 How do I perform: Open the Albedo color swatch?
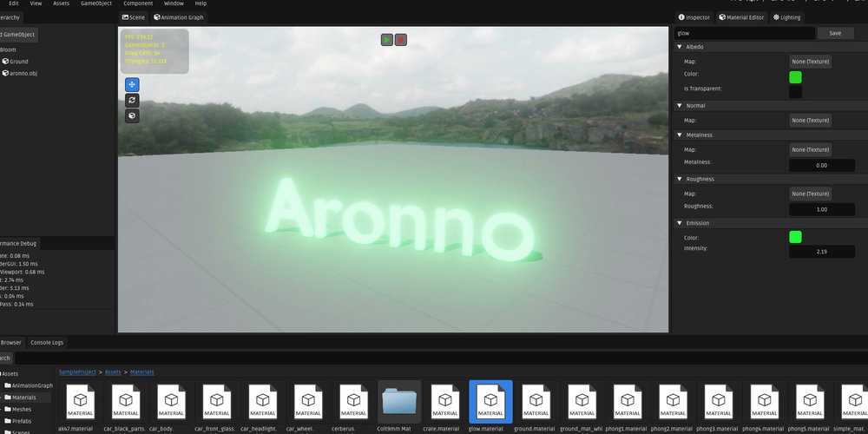coord(795,77)
